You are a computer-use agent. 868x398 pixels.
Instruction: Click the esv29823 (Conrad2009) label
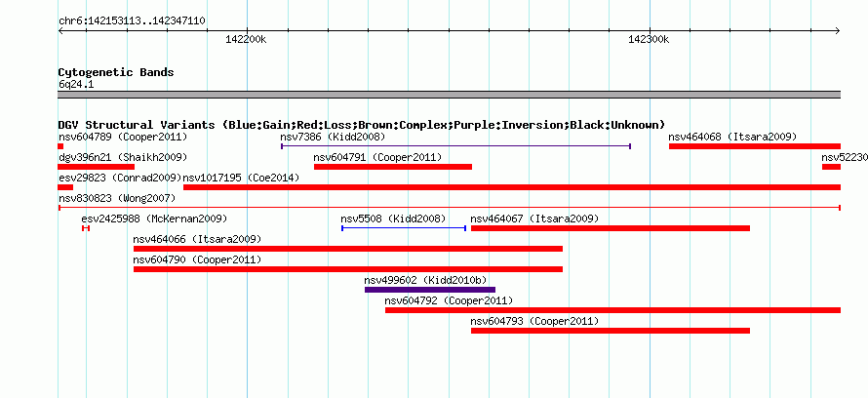120,178
